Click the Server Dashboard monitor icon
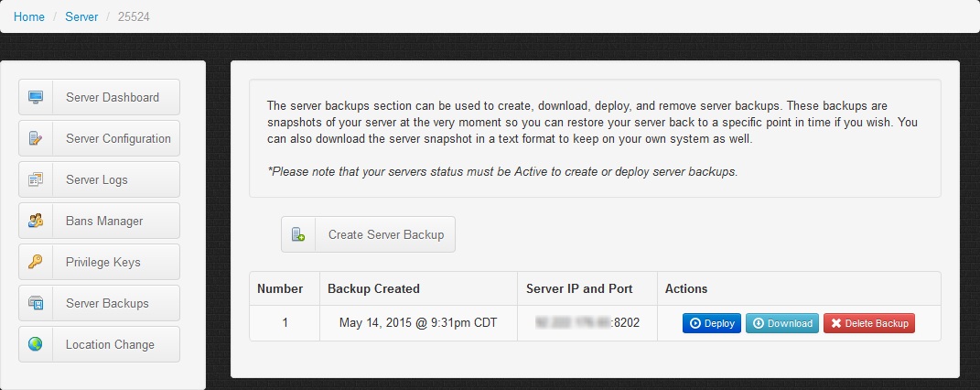980x390 pixels. coord(36,97)
